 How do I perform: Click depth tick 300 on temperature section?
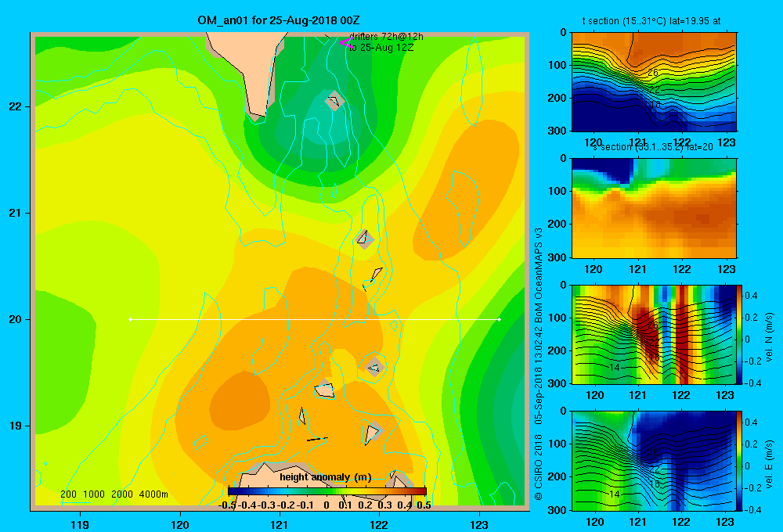pos(557,131)
